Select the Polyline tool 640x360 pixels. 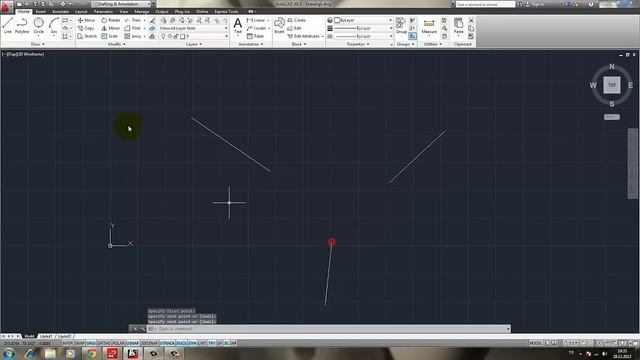pyautogui.click(x=22, y=25)
